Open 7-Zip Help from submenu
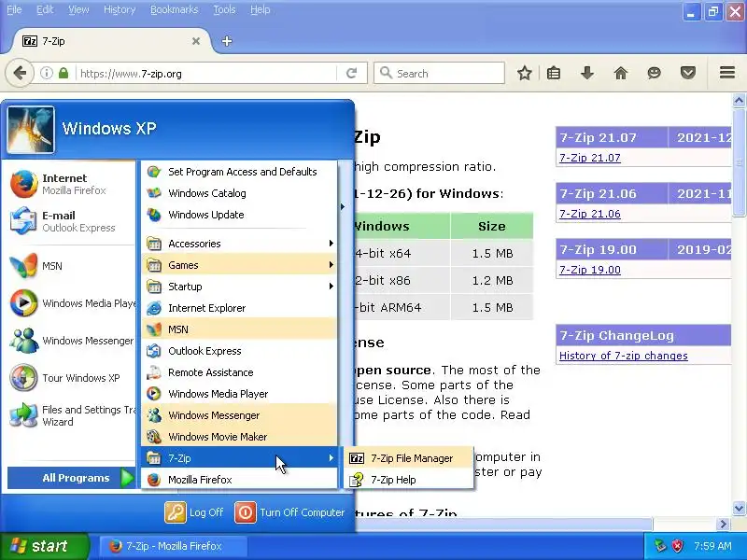The width and height of the screenshot is (747, 560). pyautogui.click(x=408, y=480)
